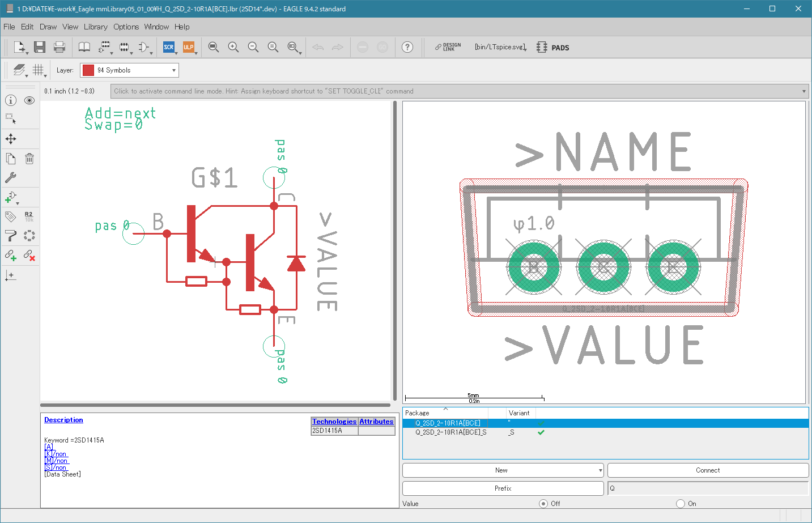
Task: Open the Library menu
Action: tap(95, 27)
